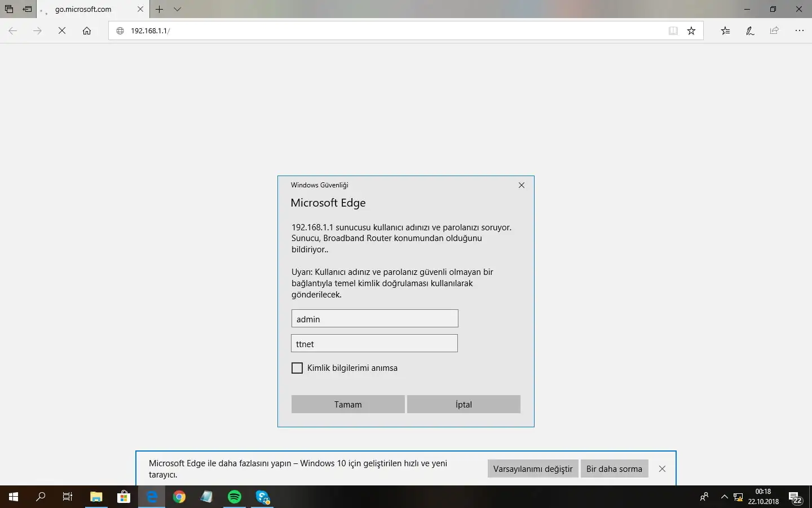Image resolution: width=812 pixels, height=508 pixels.
Task: Go forward to next page
Action: click(x=37, y=30)
